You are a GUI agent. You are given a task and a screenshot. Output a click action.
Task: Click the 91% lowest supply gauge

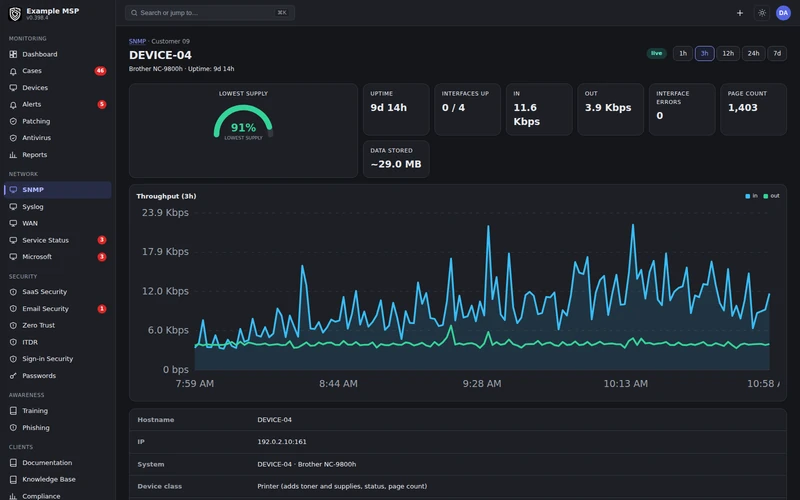[243, 123]
